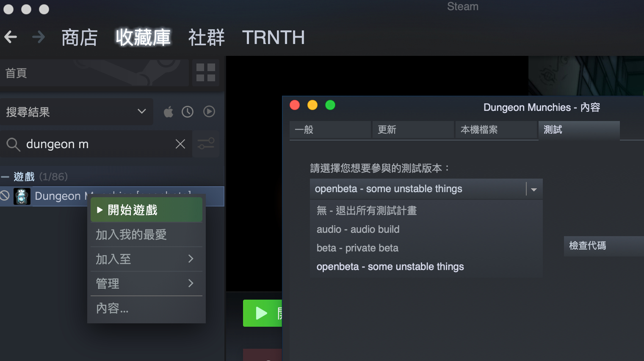Switch to the 測試 tab

click(579, 130)
